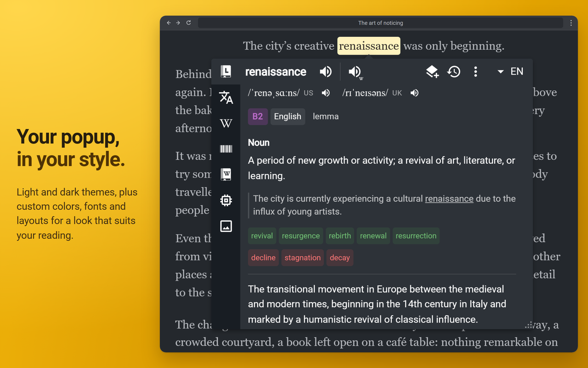588x368 pixels.
Task: Select the synonym chip revival
Action: 262,236
